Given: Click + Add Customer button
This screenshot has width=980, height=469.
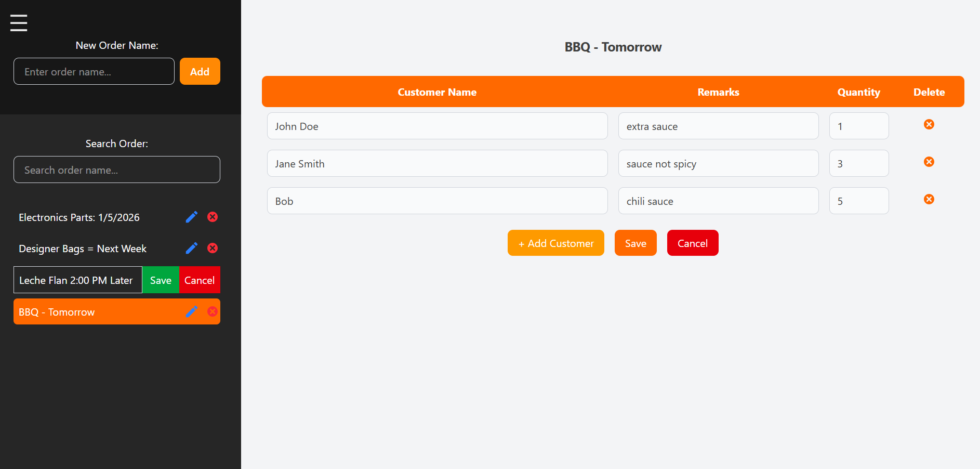Looking at the screenshot, I should point(556,243).
